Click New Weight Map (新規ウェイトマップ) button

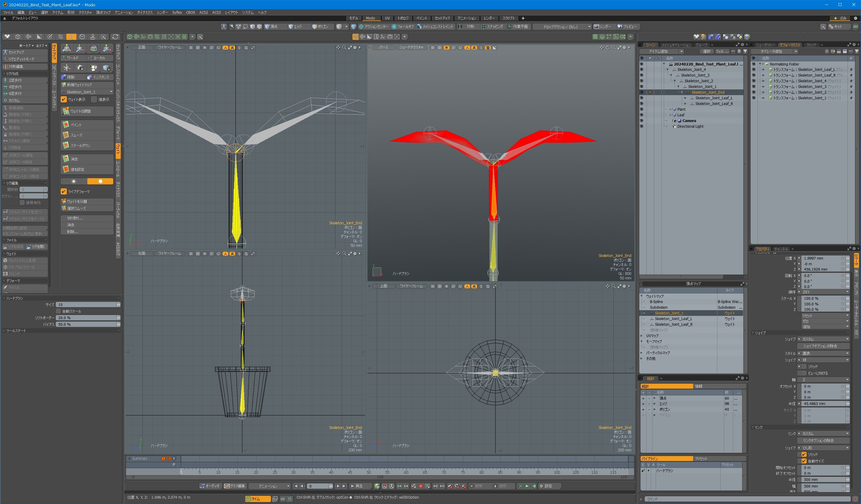click(x=87, y=85)
